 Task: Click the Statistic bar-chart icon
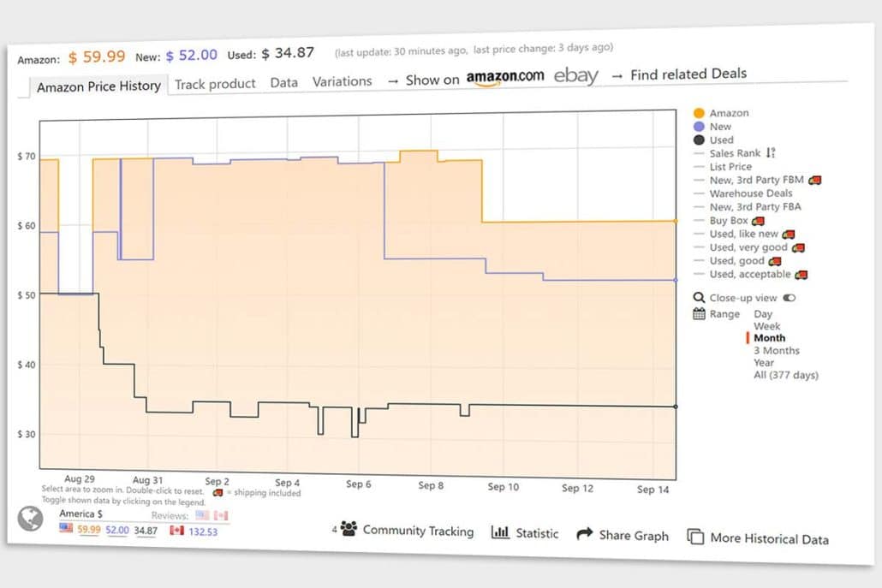point(503,532)
